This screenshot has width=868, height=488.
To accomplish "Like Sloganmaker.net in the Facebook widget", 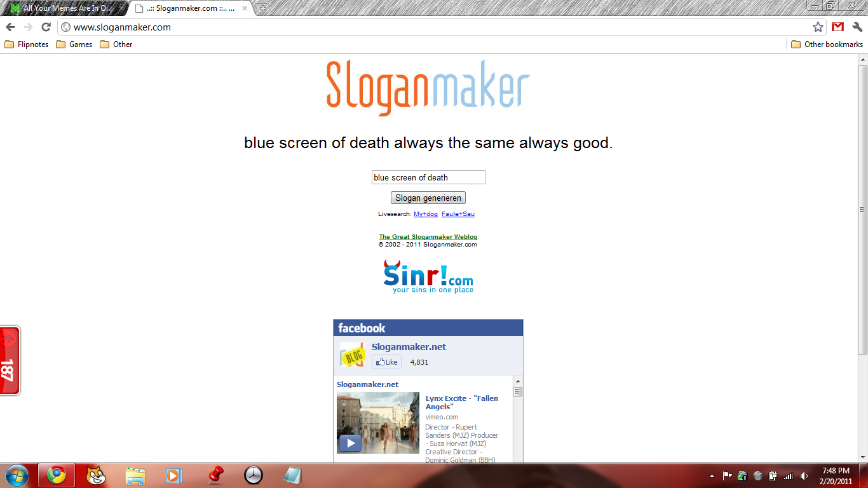I will tap(386, 362).
